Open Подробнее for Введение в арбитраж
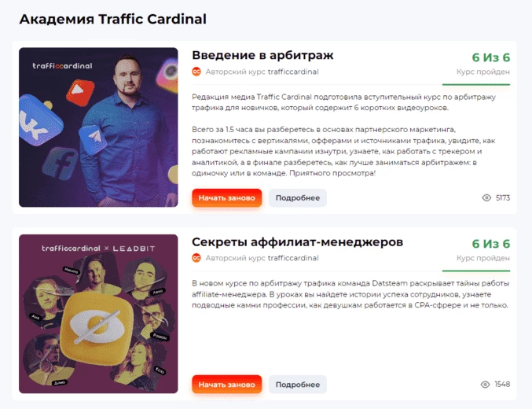Viewport: 532px width, 409px height. point(298,198)
